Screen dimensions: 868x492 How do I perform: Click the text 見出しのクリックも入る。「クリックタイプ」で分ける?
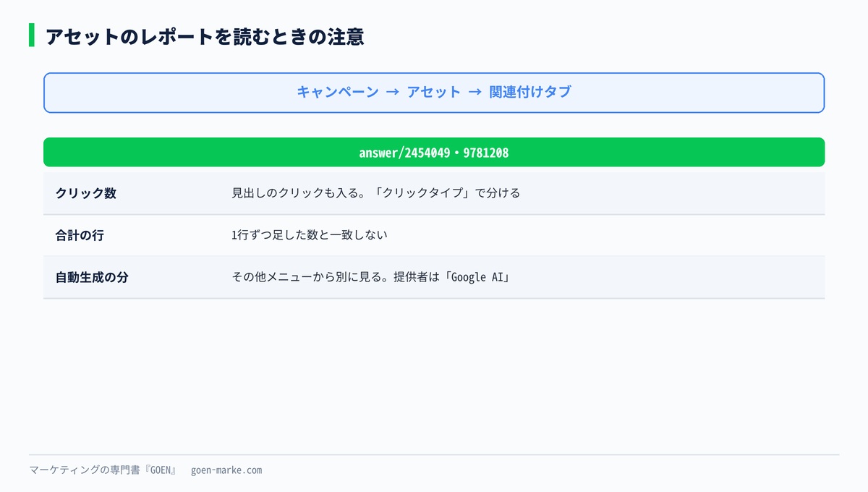[x=375, y=193]
